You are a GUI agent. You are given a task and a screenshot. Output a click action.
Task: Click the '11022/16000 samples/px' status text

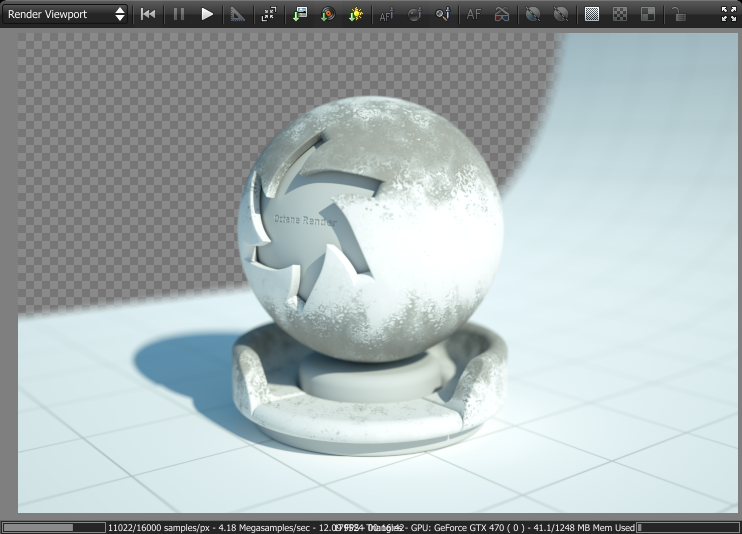point(159,527)
